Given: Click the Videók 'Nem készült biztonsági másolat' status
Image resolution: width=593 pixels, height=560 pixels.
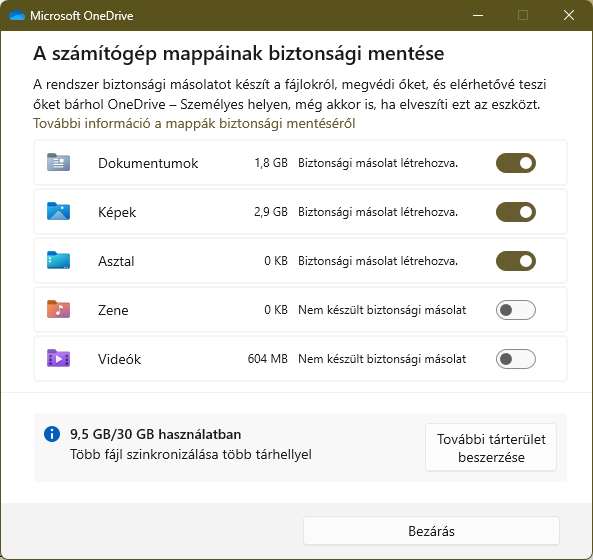Looking at the screenshot, I should pyautogui.click(x=382, y=359).
